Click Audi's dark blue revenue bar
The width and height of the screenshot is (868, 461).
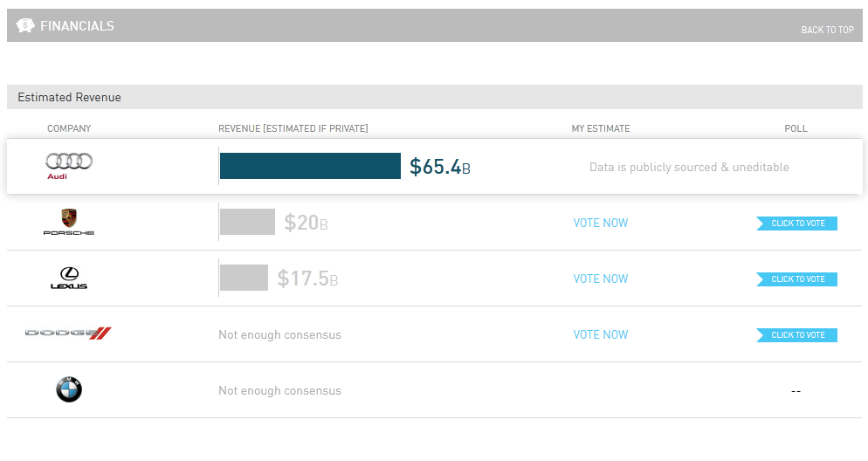pyautogui.click(x=310, y=166)
